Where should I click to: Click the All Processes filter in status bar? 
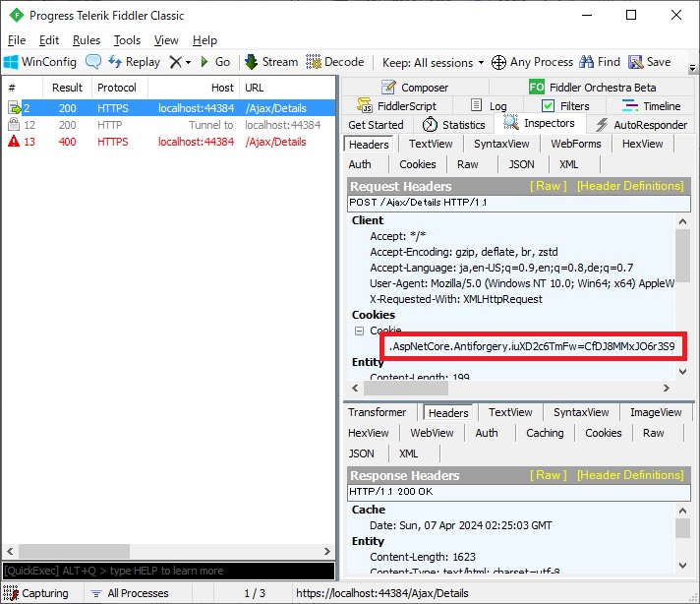pyautogui.click(x=130, y=593)
